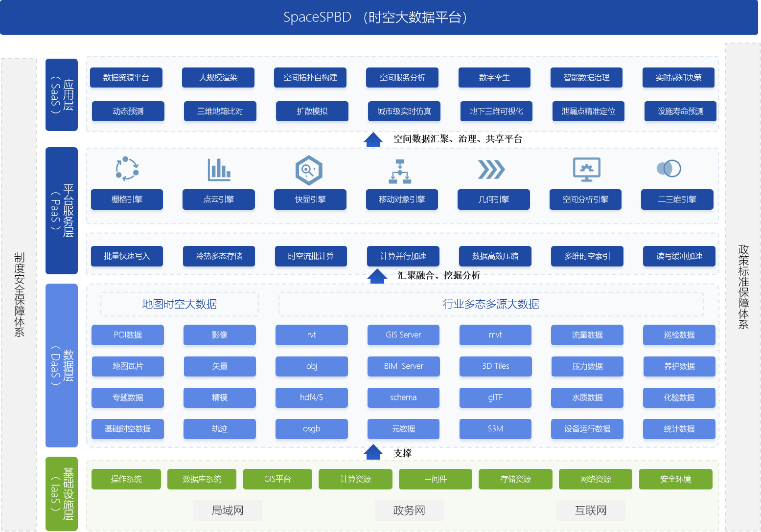Click the 数据高效压缩 button
The height and width of the screenshot is (532, 761).
[x=495, y=256]
